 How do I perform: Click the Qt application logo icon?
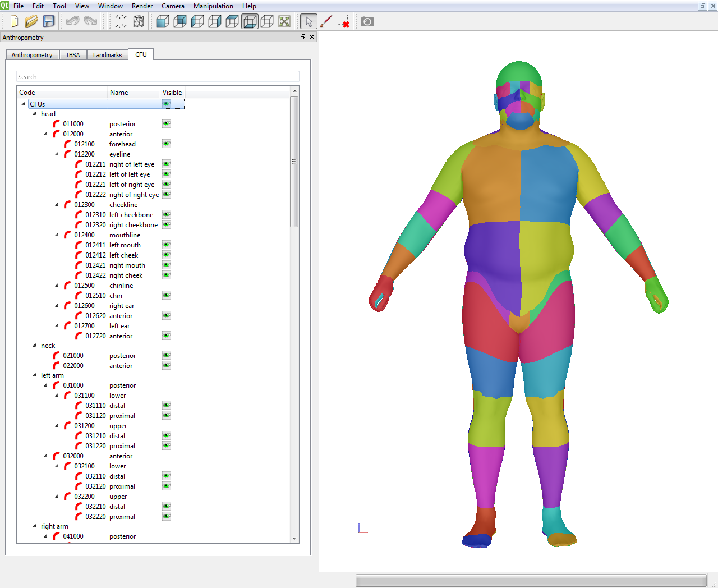point(4,6)
